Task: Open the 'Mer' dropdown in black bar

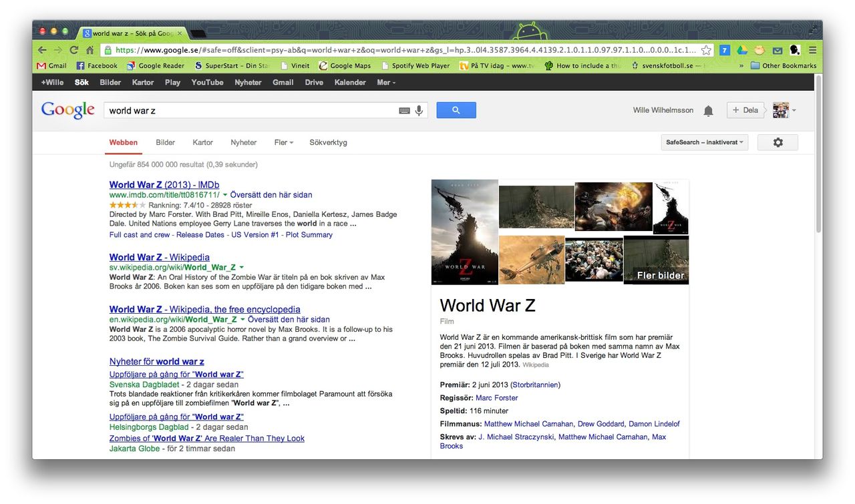Action: point(386,82)
